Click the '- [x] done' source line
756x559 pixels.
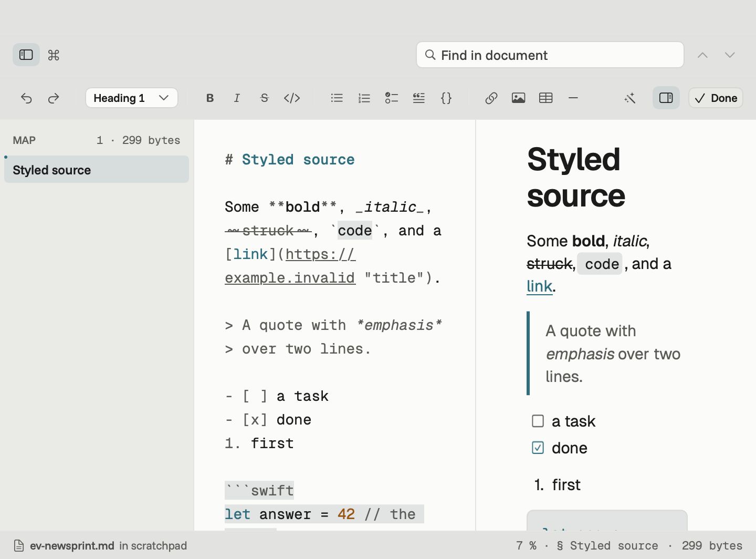pyautogui.click(x=268, y=420)
